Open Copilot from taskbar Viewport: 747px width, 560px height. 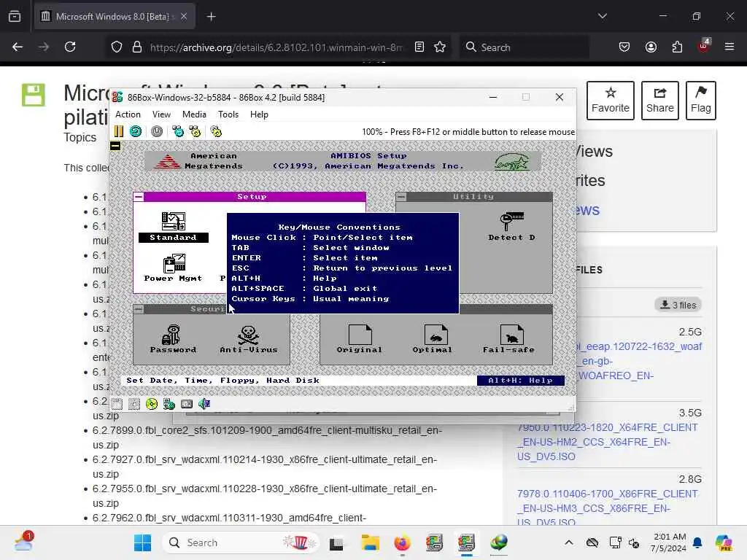724,542
